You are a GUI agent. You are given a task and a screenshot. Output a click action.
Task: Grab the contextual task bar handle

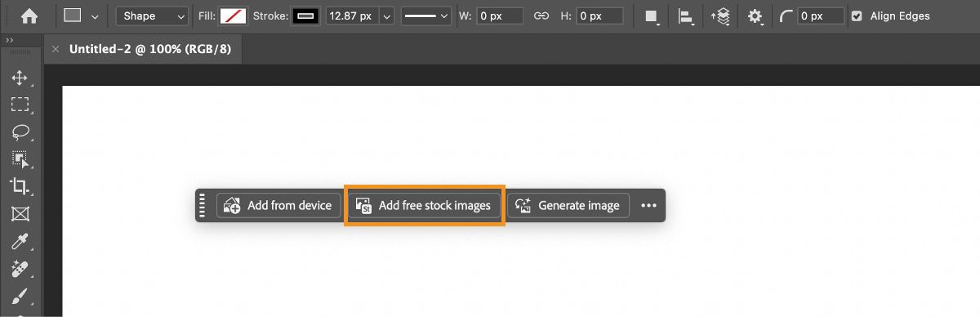[203, 206]
